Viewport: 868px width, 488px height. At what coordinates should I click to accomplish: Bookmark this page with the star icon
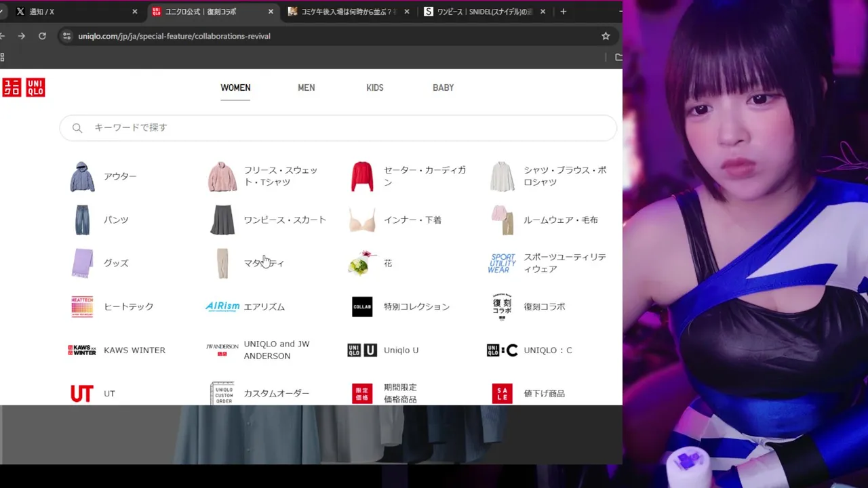click(x=606, y=36)
